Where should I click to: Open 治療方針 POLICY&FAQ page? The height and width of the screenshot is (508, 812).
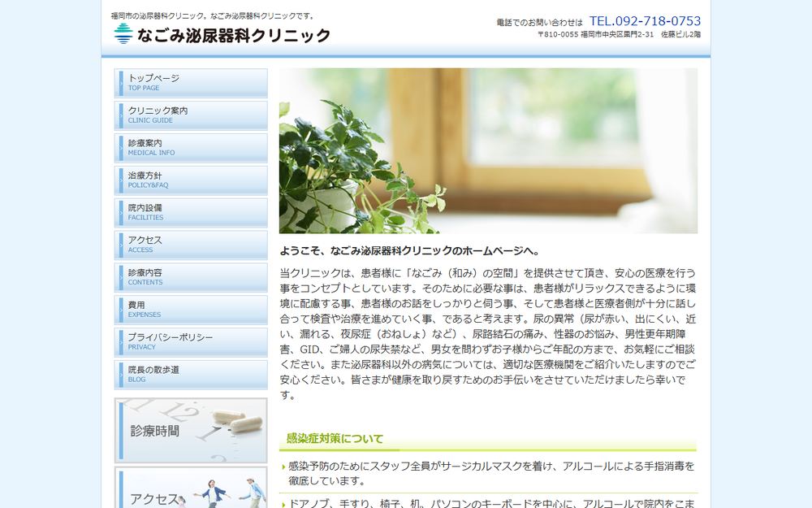pyautogui.click(x=191, y=180)
